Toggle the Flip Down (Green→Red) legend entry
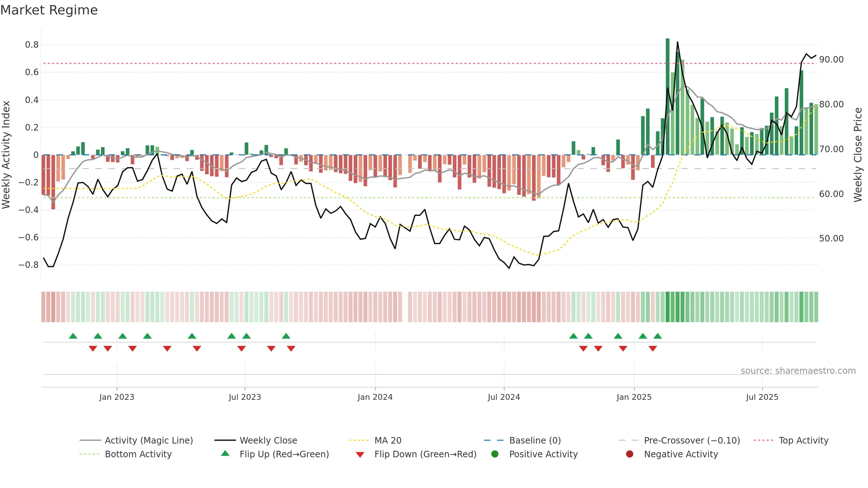Image resolution: width=868 pixels, height=488 pixels. [x=416, y=454]
